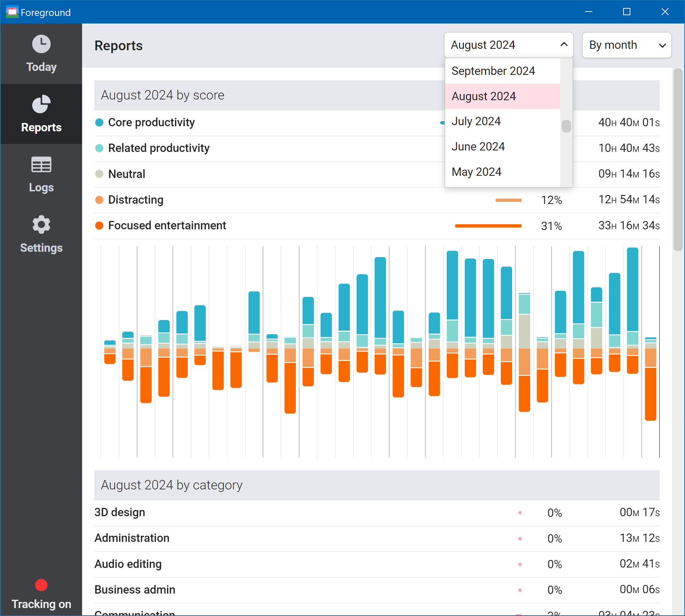Click the main page vertical scrollbar
This screenshot has width=685, height=616.
coord(678,160)
